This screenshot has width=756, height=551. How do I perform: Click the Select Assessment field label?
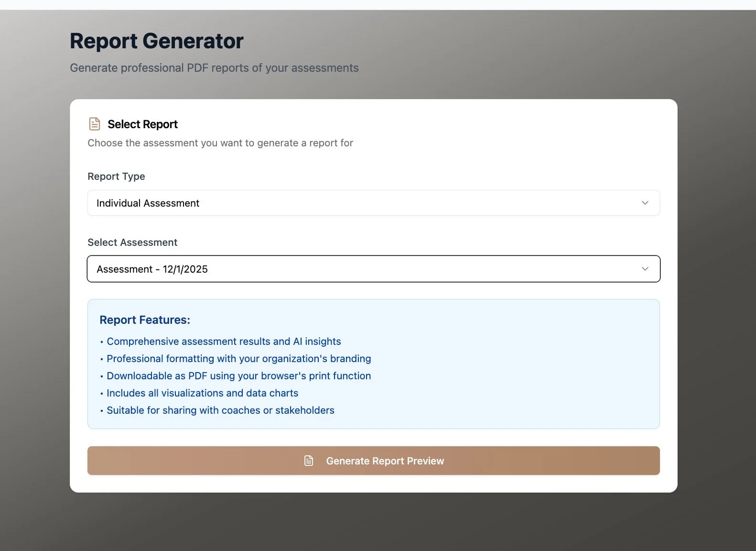[x=132, y=242]
